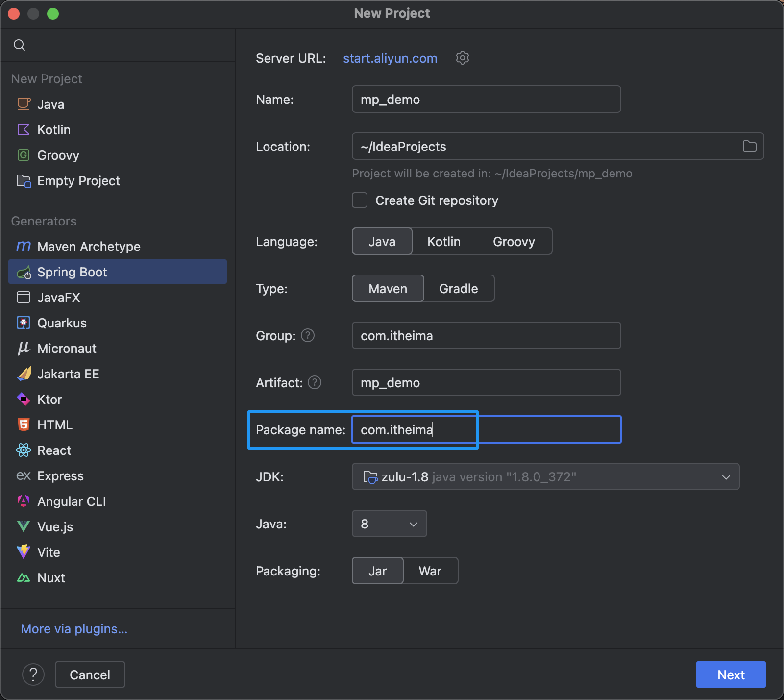Image resolution: width=784 pixels, height=700 pixels.
Task: Choose Gradle build type
Action: (x=459, y=288)
